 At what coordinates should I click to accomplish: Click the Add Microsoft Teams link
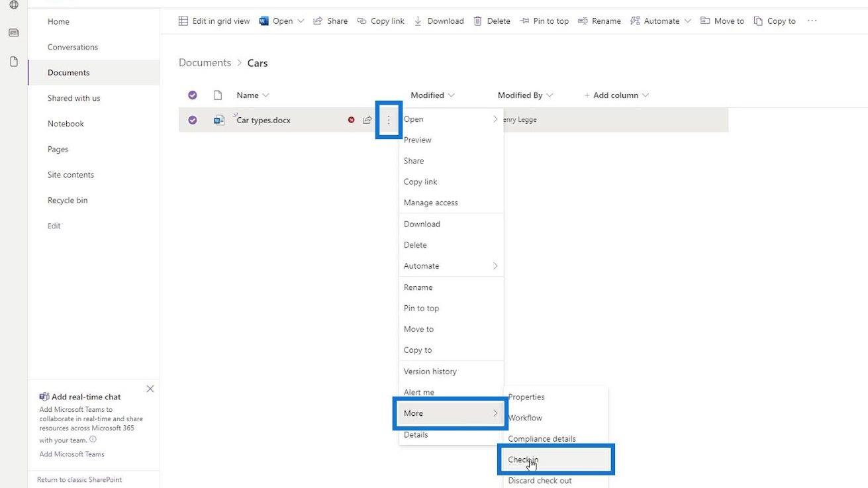(72, 454)
